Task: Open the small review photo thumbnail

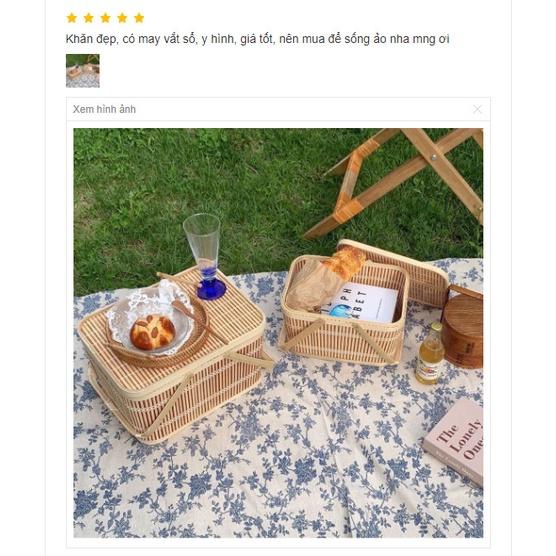Action: [83, 71]
